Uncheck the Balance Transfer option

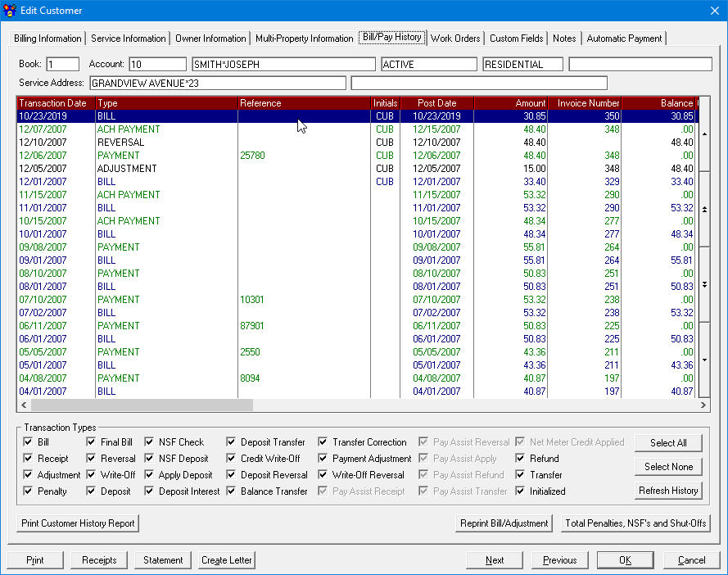pos(231,491)
